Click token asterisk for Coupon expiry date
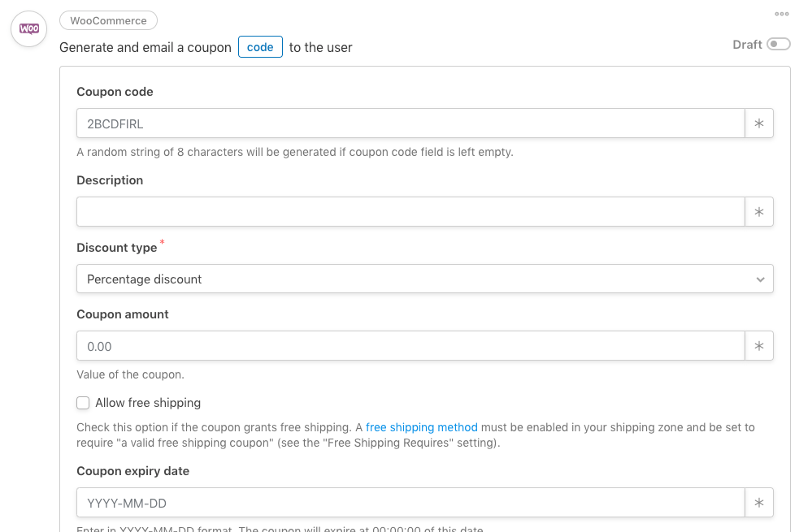799x532 pixels. (x=758, y=503)
